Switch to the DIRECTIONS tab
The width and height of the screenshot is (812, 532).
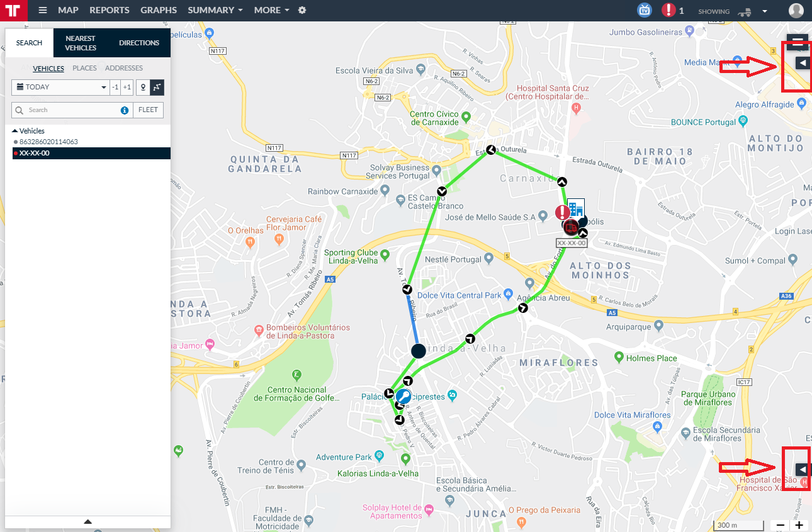tap(139, 43)
